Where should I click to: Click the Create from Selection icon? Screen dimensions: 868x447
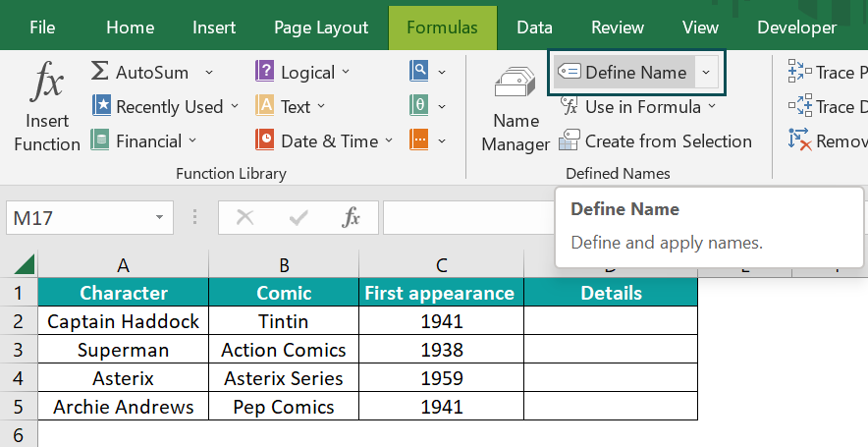(x=570, y=140)
